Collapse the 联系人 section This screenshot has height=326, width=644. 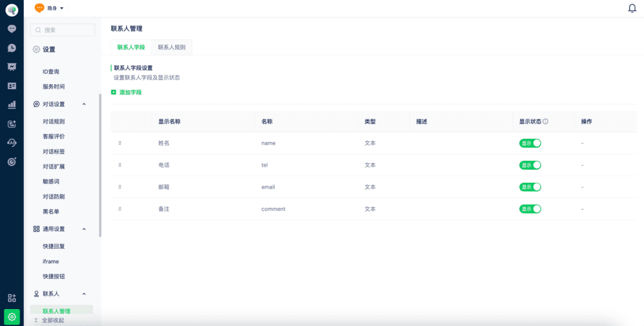84,294
